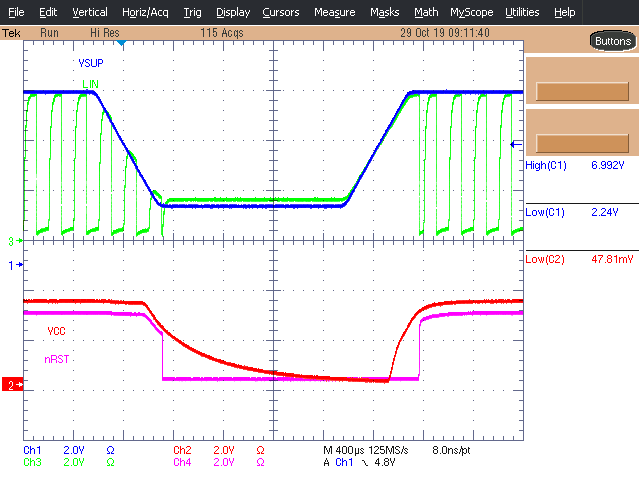Open the Edit menu

[x=48, y=12]
